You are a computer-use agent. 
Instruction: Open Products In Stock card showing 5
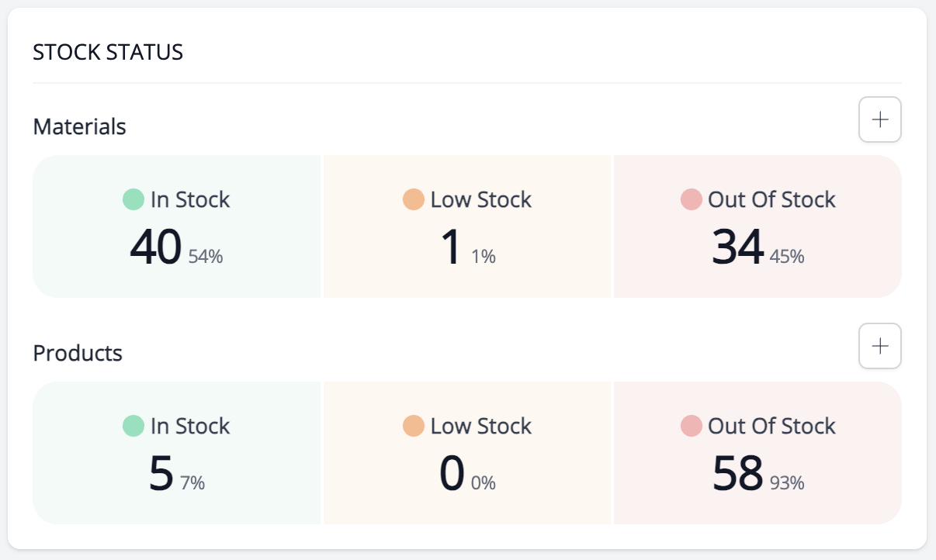[177, 453]
